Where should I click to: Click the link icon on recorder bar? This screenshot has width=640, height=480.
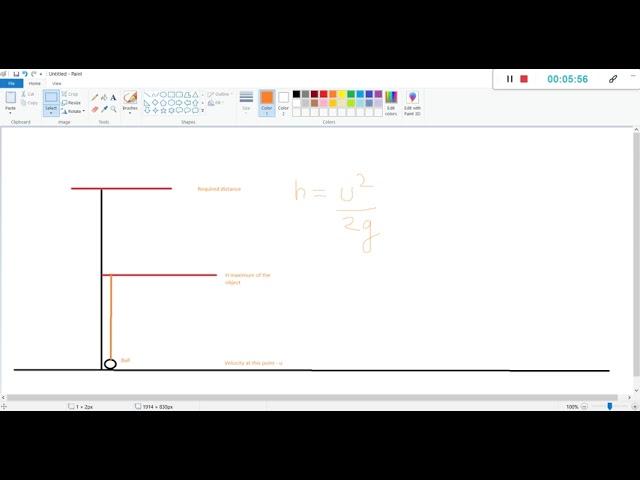tap(613, 79)
